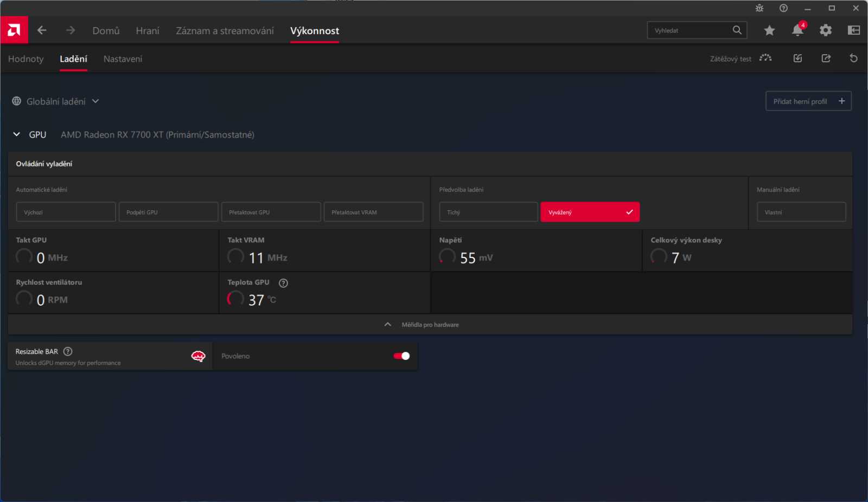Click the AMD Radeon RX 7700 XT label
The width and height of the screenshot is (868, 502).
[x=157, y=134]
